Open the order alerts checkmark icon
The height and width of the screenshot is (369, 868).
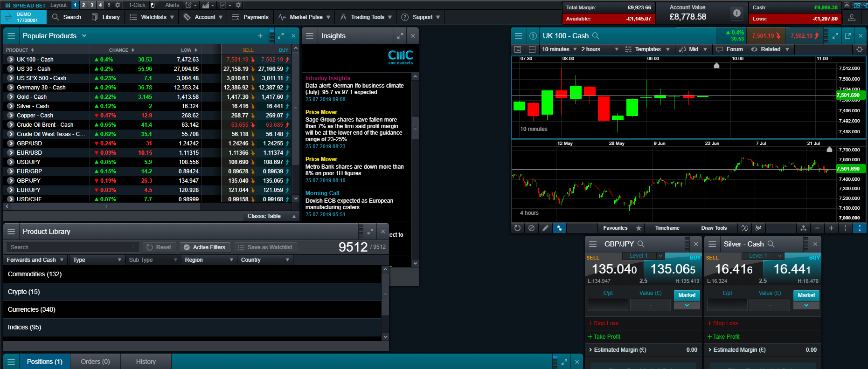(x=223, y=5)
